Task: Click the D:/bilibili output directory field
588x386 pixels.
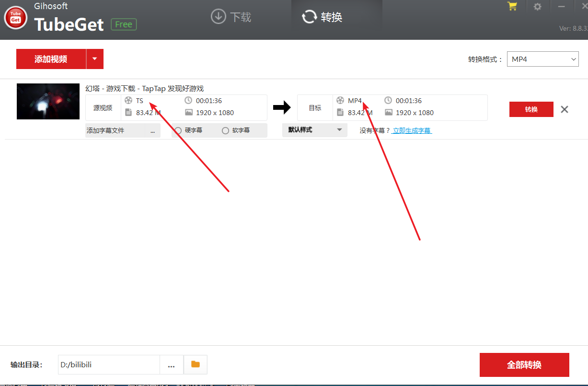Action: pos(109,364)
